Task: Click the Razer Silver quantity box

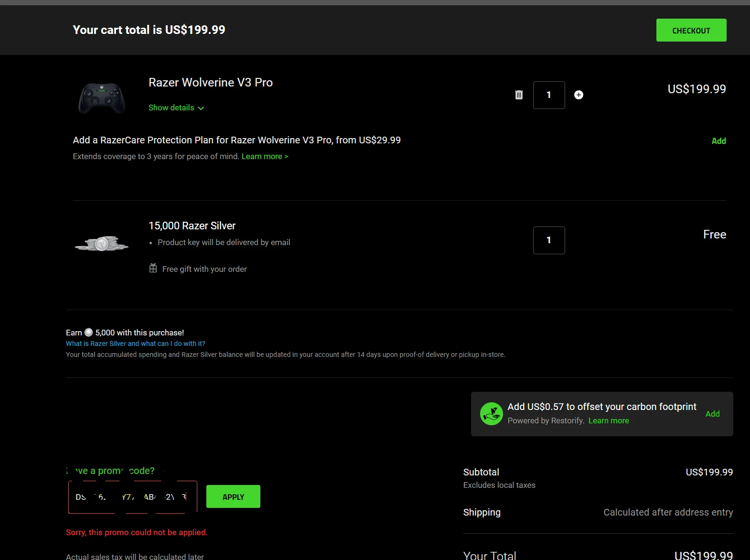Action: [549, 240]
